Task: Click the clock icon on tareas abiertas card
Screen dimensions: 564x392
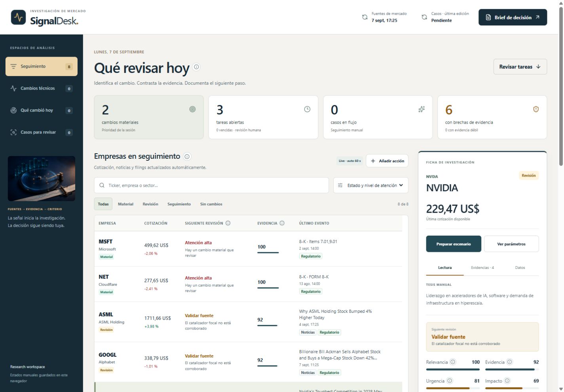Action: [x=307, y=109]
